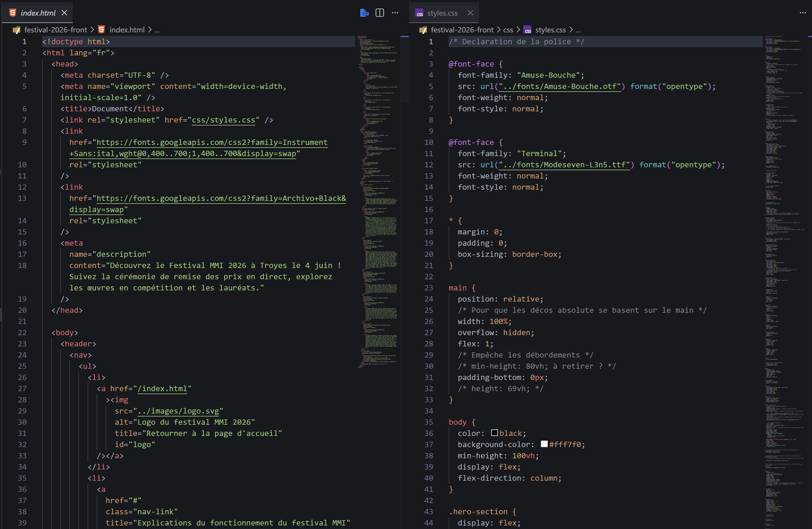This screenshot has height=529, width=812.
Task: Open black color swatch on color property
Action: tap(494, 433)
